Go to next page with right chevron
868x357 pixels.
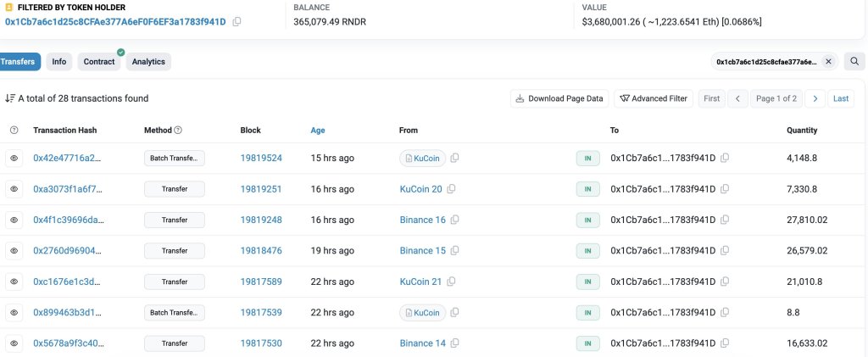815,98
